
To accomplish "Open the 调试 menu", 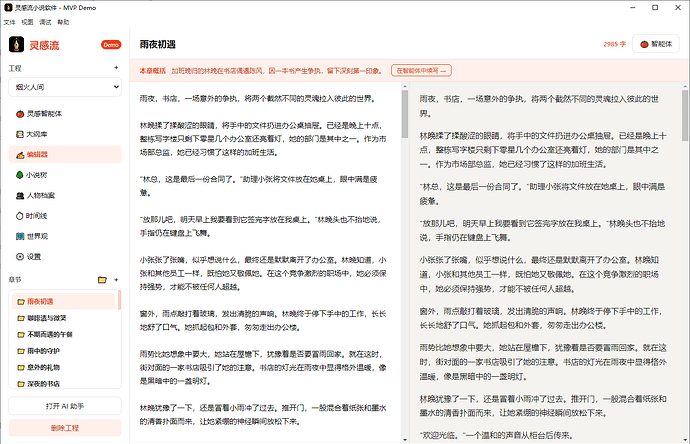I will (45, 22).
